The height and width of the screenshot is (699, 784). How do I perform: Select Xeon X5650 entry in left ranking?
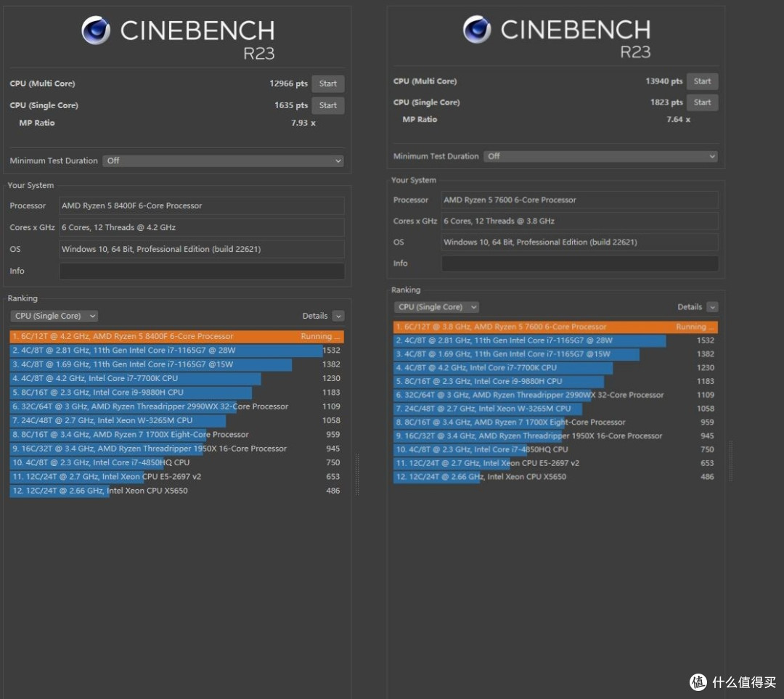tap(176, 491)
